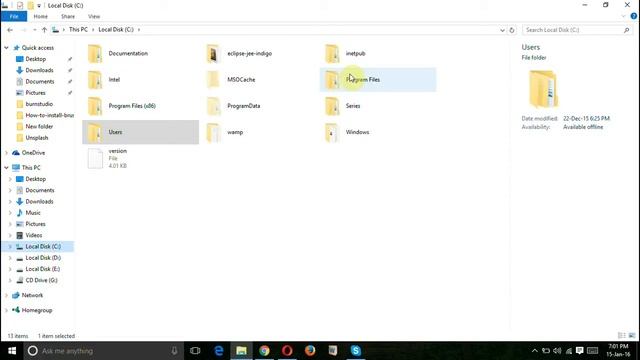Viewport: 640px width, 360px height.
Task: Select the MSOCache folder
Action: [259, 80]
